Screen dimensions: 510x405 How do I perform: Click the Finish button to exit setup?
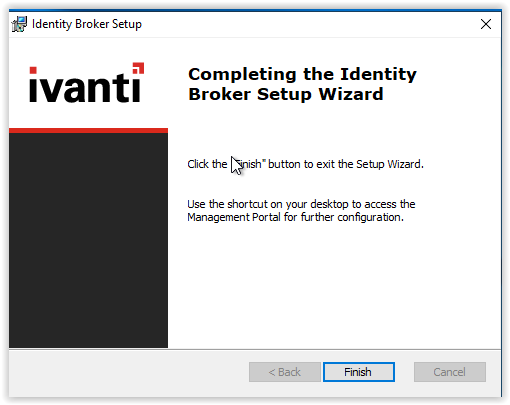[x=359, y=372]
